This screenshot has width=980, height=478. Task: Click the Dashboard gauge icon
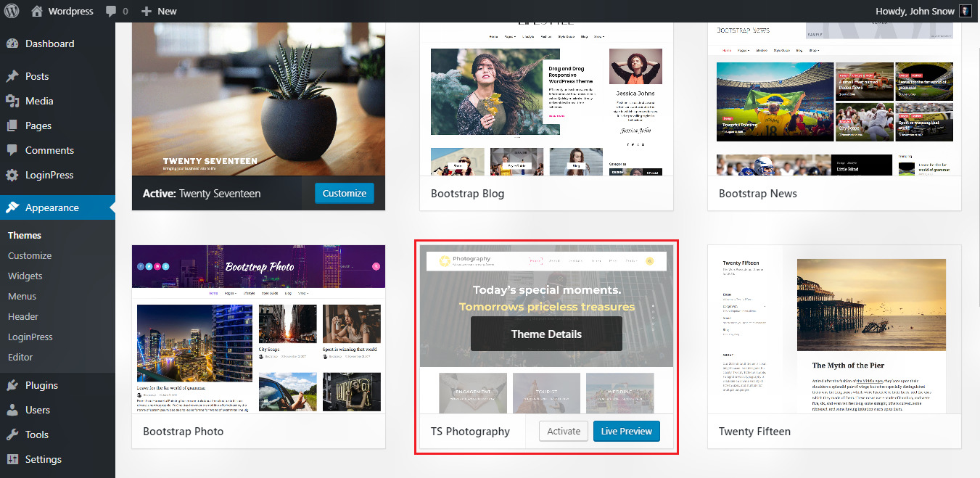pos(12,44)
